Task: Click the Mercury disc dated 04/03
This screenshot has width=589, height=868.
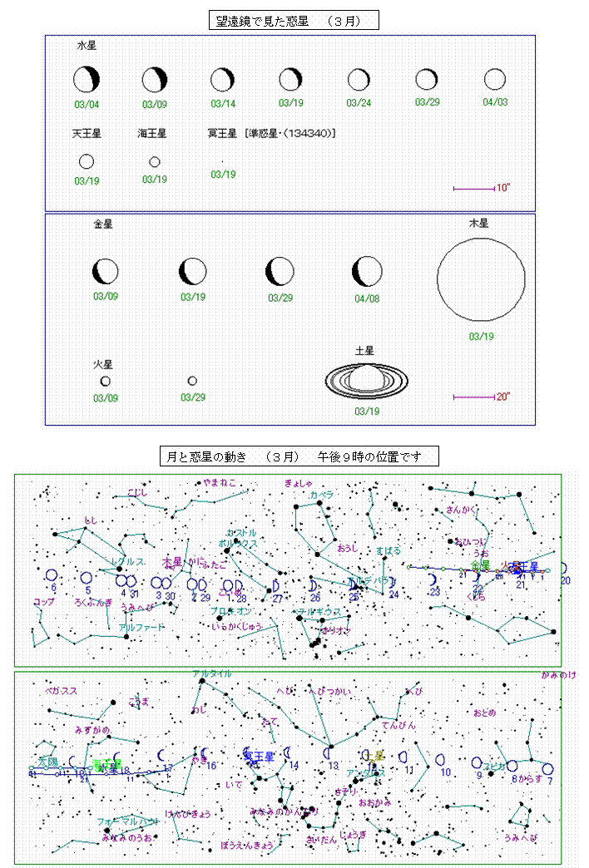Action: click(495, 79)
